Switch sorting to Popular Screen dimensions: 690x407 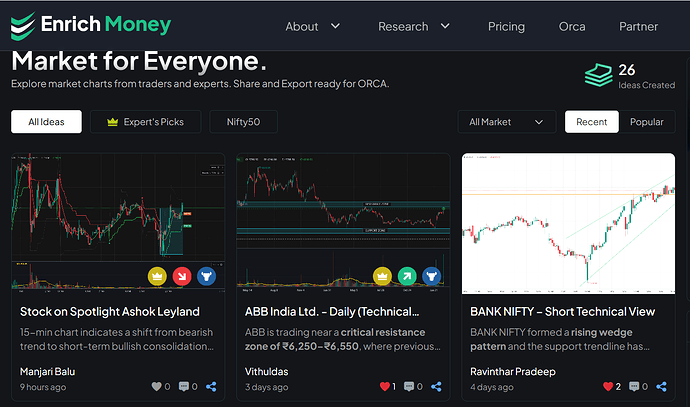(646, 122)
